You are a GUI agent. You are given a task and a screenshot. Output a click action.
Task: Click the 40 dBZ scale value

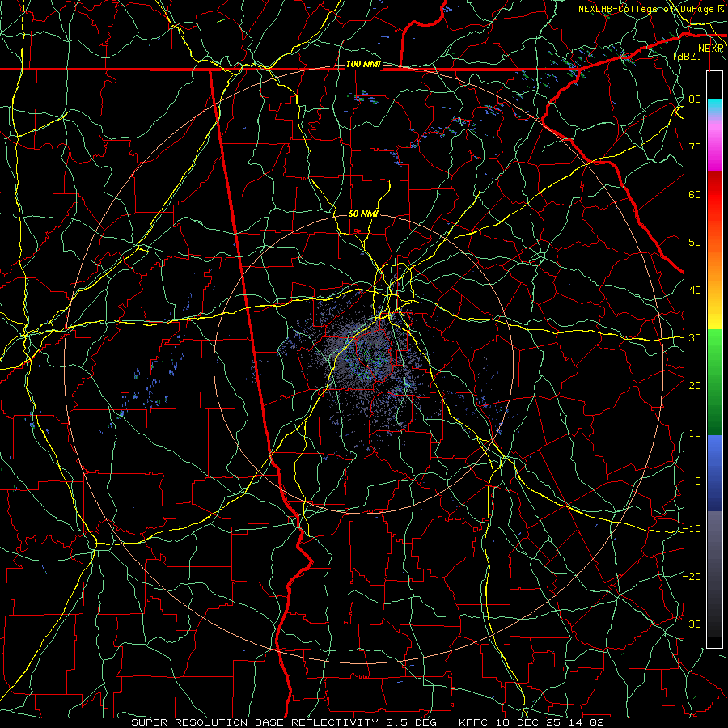pyautogui.click(x=695, y=290)
